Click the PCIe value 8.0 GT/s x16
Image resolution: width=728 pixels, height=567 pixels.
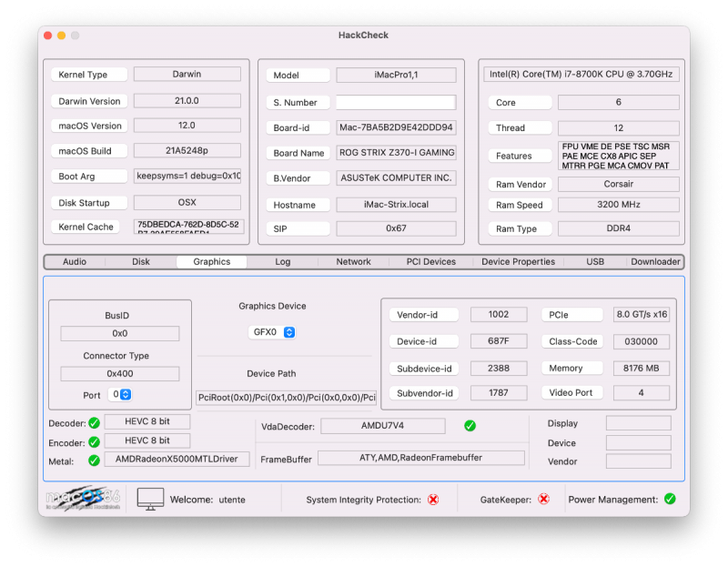pyautogui.click(x=642, y=314)
